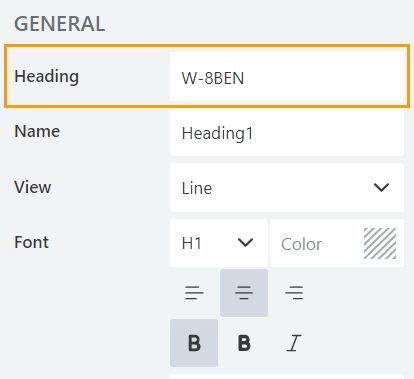The height and width of the screenshot is (379, 414).
Task: Select left text alignment icon
Action: tap(194, 293)
